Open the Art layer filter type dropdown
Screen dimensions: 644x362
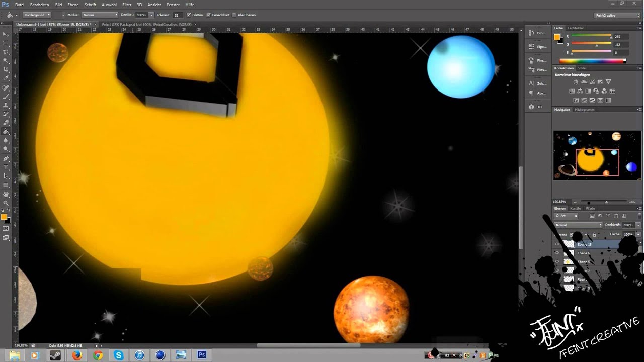[x=567, y=216]
